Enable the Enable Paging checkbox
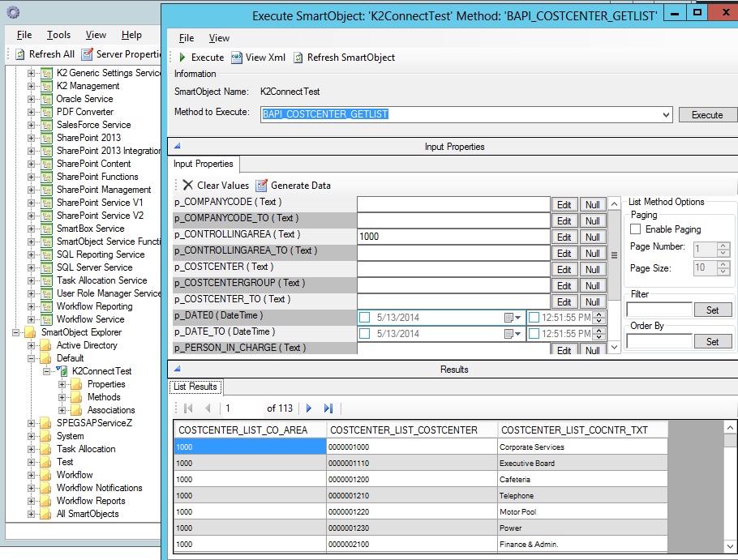The height and width of the screenshot is (560, 738). tap(635, 229)
